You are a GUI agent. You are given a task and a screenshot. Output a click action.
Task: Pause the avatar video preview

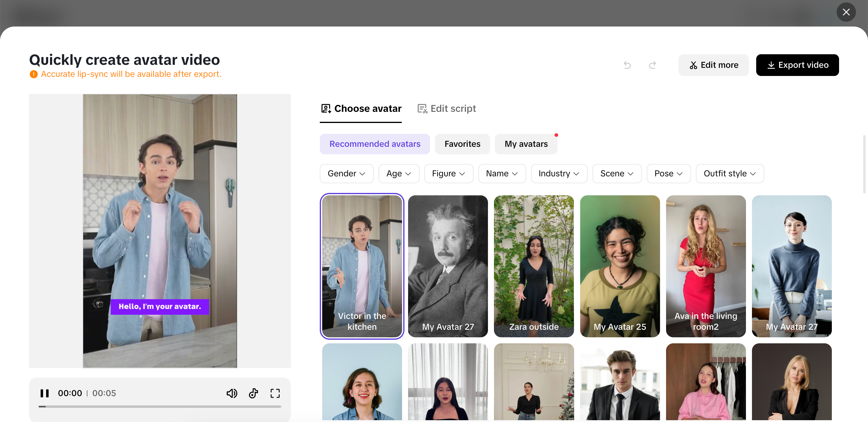[x=45, y=393]
